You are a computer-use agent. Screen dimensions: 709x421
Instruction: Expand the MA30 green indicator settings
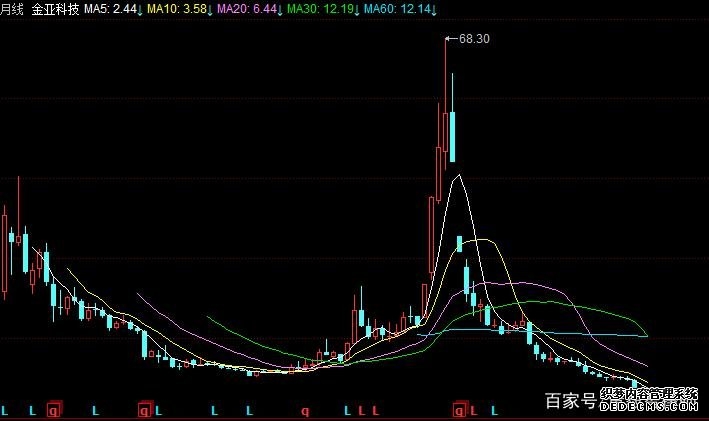(x=318, y=8)
